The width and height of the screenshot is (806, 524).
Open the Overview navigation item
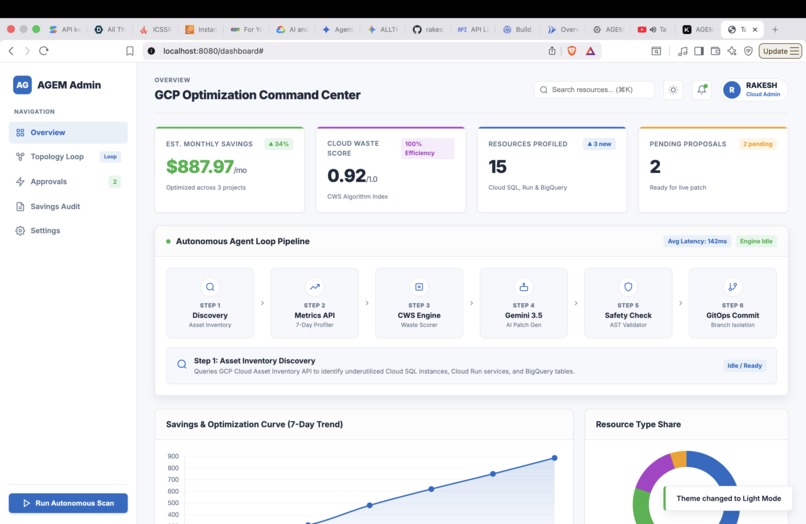click(68, 132)
